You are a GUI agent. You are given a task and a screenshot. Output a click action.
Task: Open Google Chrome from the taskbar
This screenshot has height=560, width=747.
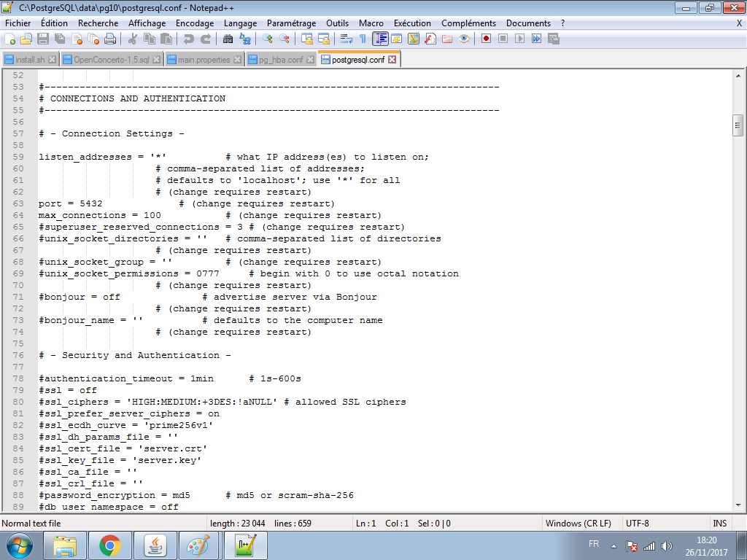tap(109, 545)
